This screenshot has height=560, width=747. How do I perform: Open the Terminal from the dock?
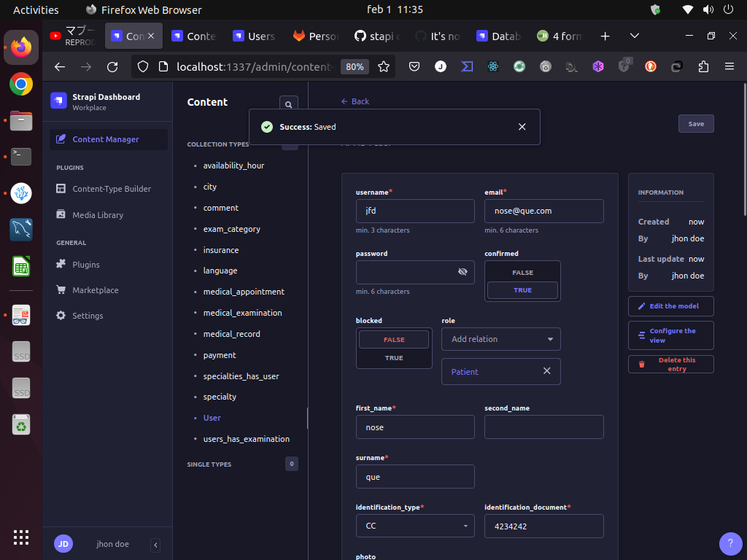pos(21,157)
